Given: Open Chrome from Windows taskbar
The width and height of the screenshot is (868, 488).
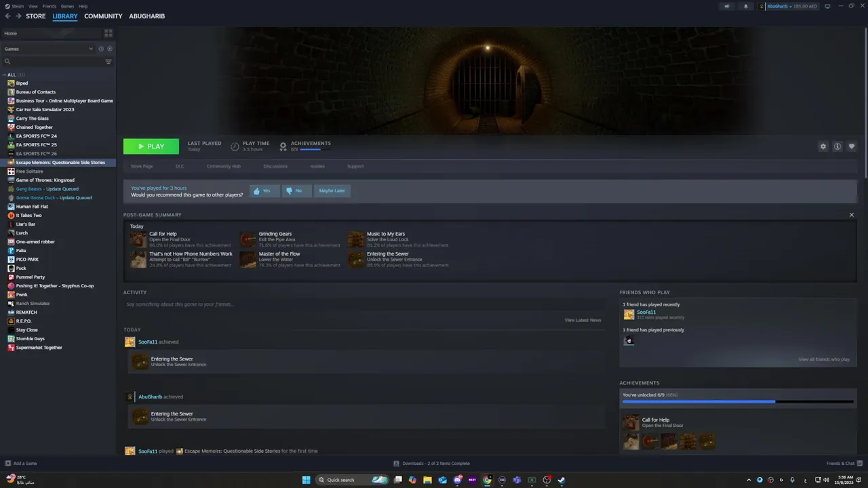Looking at the screenshot, I should 487,480.
